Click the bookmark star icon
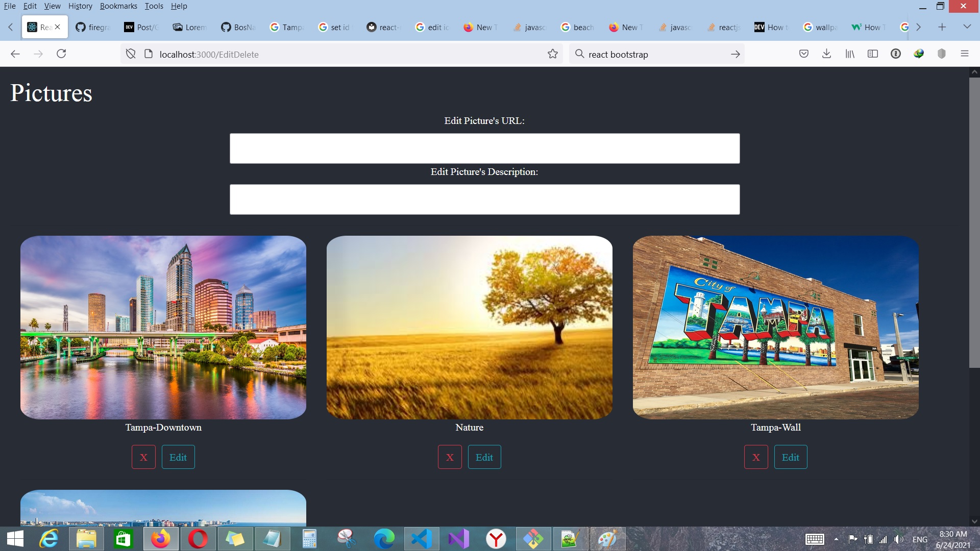980x551 pixels. point(552,54)
